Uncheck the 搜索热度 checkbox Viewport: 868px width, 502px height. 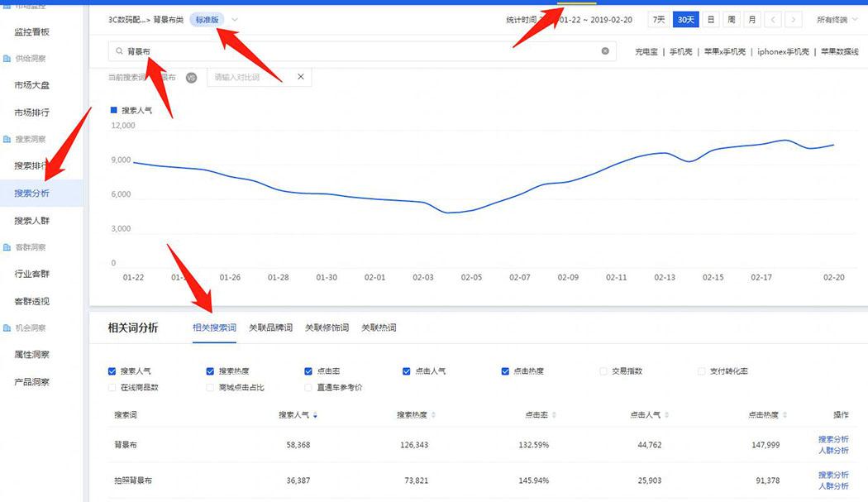click(x=211, y=371)
